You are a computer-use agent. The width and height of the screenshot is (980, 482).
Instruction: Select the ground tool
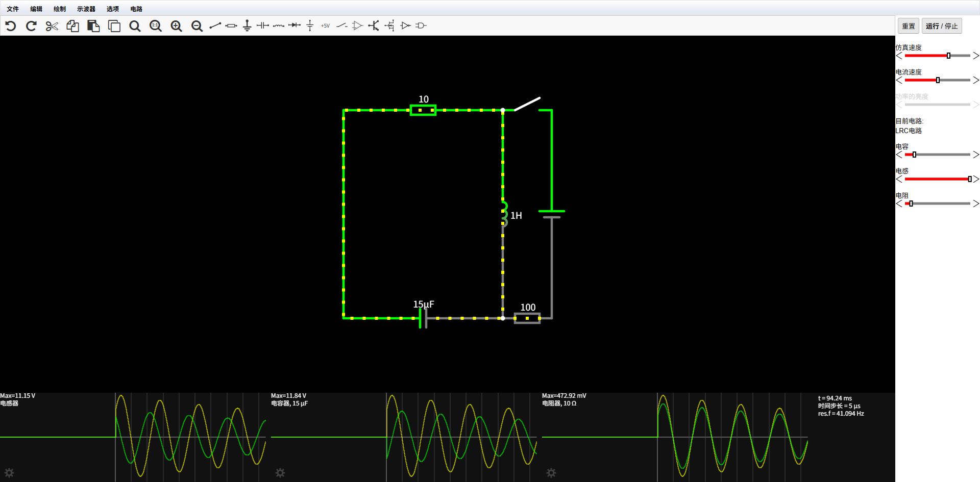point(247,25)
